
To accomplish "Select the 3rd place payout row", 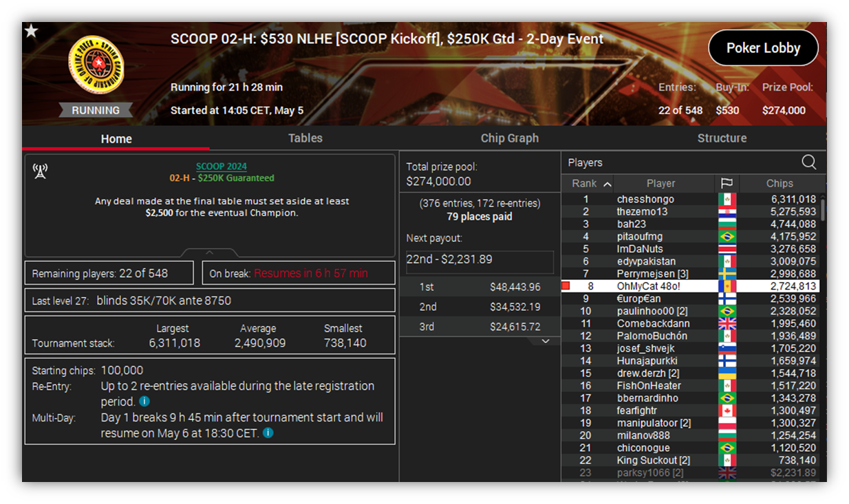I will tap(480, 327).
